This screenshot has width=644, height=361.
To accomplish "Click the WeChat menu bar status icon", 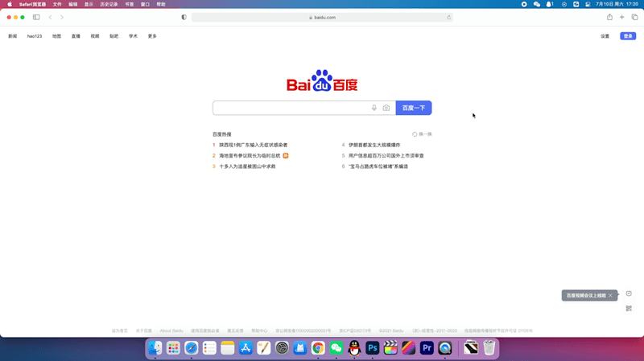I will pos(537,4).
